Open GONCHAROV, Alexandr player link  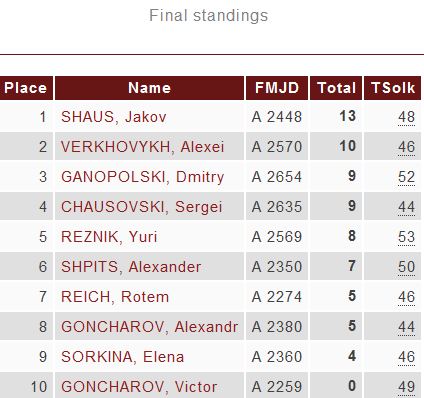click(x=150, y=327)
